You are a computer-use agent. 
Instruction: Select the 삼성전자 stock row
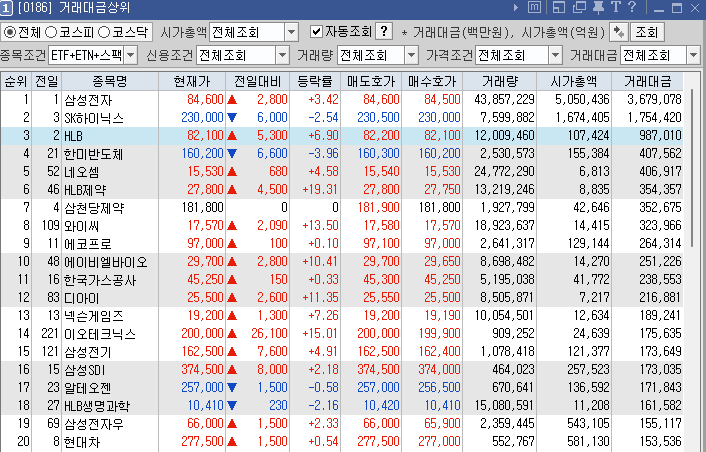tap(342, 99)
